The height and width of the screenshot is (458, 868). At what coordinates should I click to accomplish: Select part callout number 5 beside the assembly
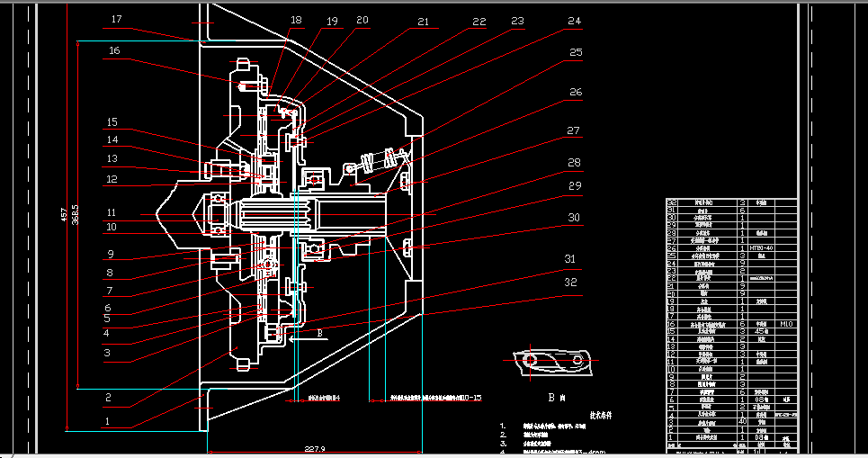coord(107,319)
